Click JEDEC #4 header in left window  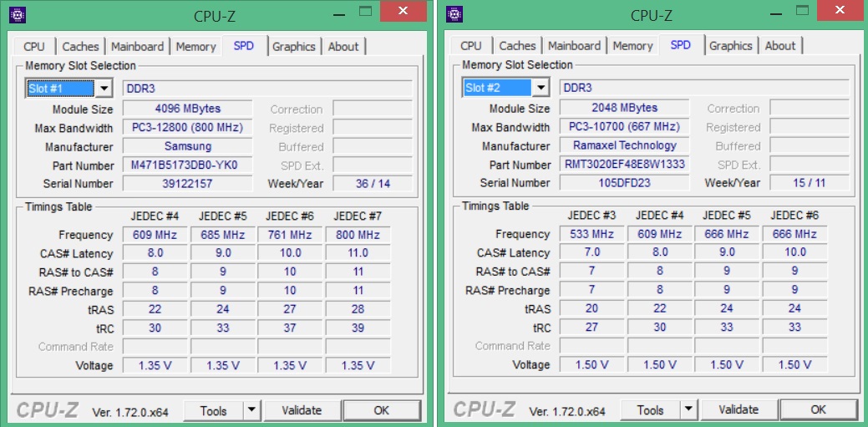[155, 216]
